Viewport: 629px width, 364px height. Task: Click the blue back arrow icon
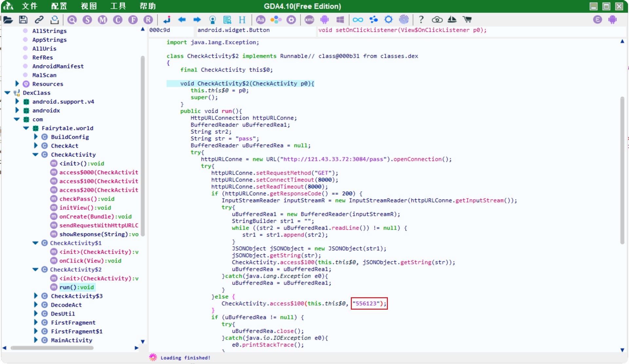182,20
